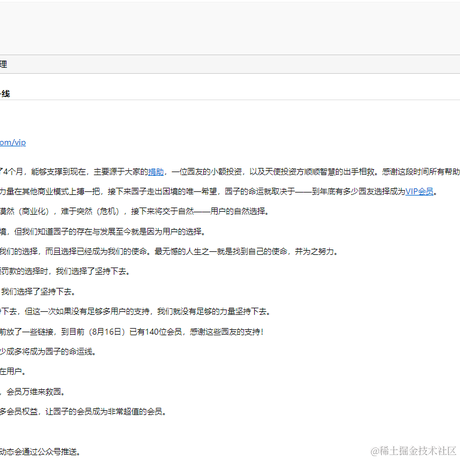Select the line ending "用户的自然选择"
Screen dimensions: 460x460
click(x=134, y=211)
